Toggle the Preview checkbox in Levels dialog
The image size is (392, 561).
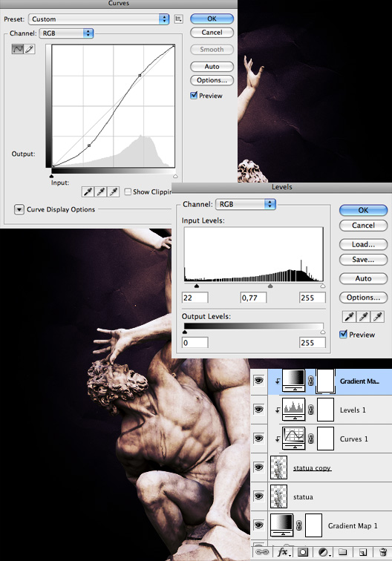point(343,334)
